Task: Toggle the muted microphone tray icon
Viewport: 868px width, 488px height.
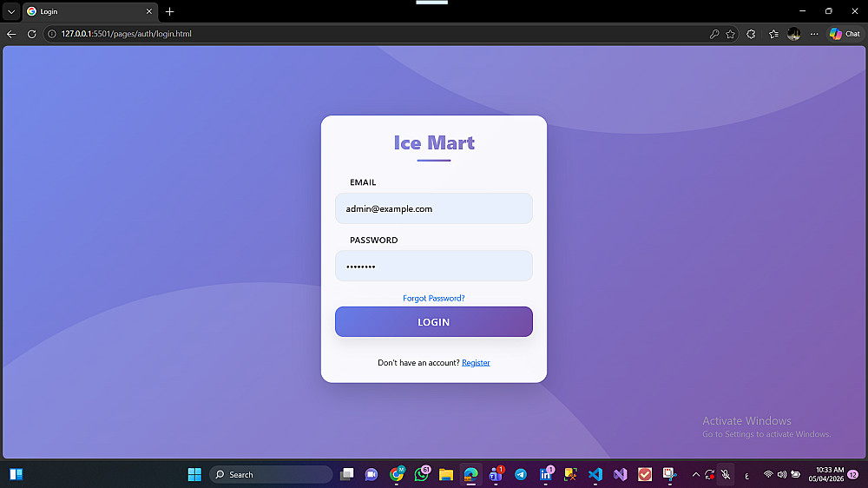Action: coord(726,475)
